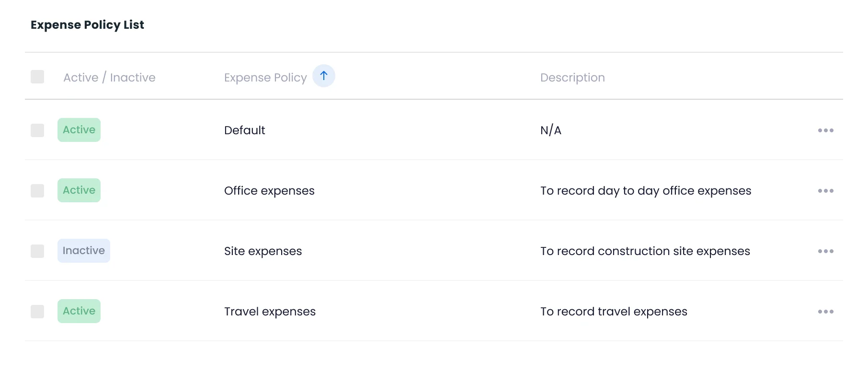The image size is (868, 372).
Task: Click the Description column header
Action: pos(572,78)
